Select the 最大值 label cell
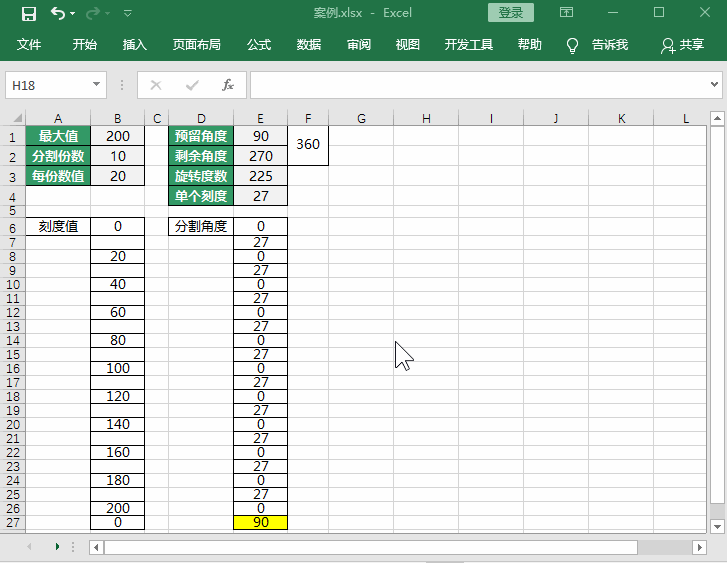727x563 pixels. coord(58,136)
